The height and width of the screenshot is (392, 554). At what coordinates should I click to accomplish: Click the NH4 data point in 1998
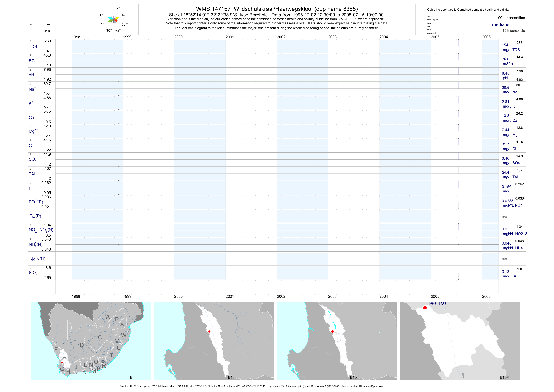coord(119,244)
